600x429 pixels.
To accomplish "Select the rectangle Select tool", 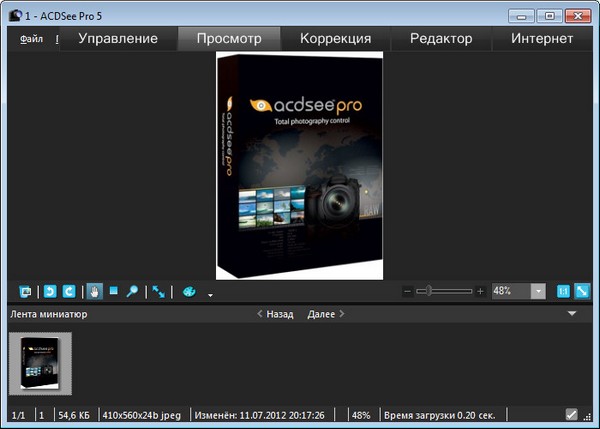I will click(114, 291).
